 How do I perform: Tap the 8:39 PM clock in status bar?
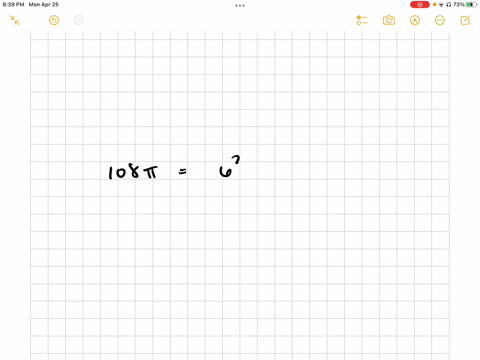(x=13, y=4)
